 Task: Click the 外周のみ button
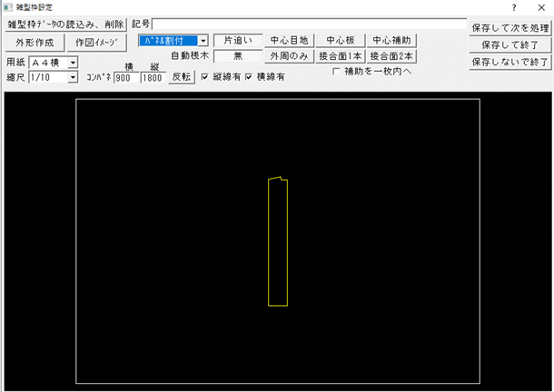289,55
